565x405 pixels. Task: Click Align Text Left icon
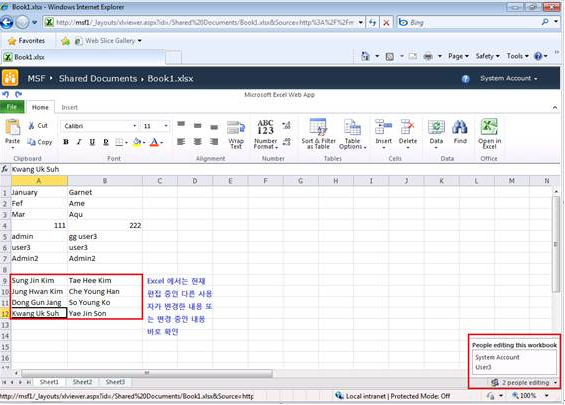[181, 142]
